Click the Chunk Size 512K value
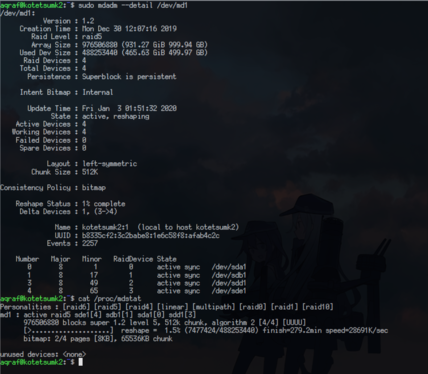 pos(90,172)
